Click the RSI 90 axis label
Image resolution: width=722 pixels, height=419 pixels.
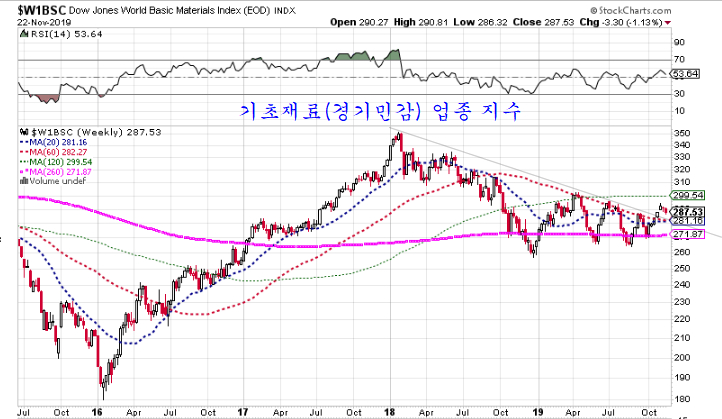(x=680, y=42)
